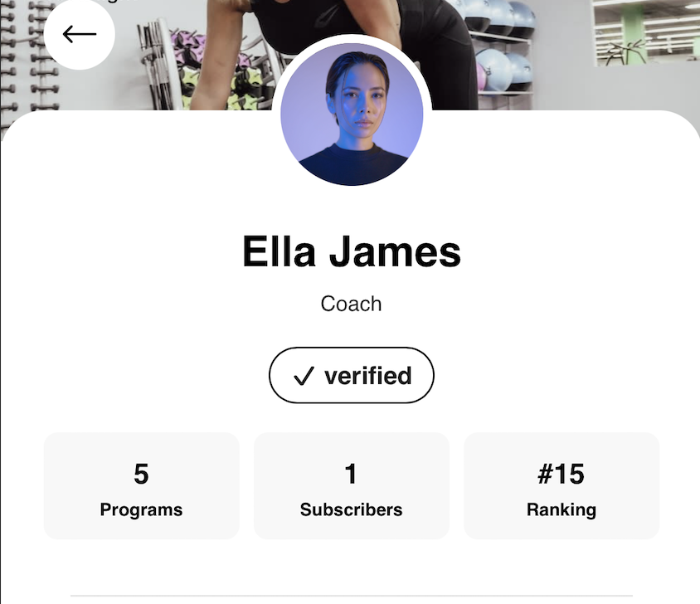Image resolution: width=700 pixels, height=604 pixels.
Task: Click the Ranking label text
Action: point(561,509)
